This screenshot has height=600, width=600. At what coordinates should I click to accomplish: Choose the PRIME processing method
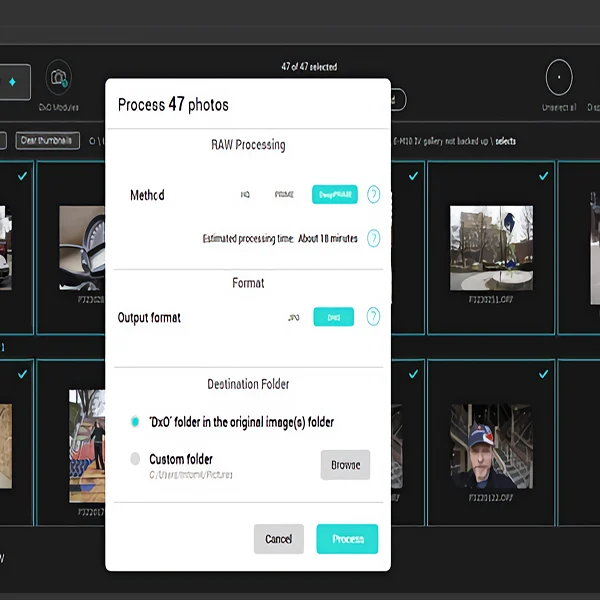point(284,195)
